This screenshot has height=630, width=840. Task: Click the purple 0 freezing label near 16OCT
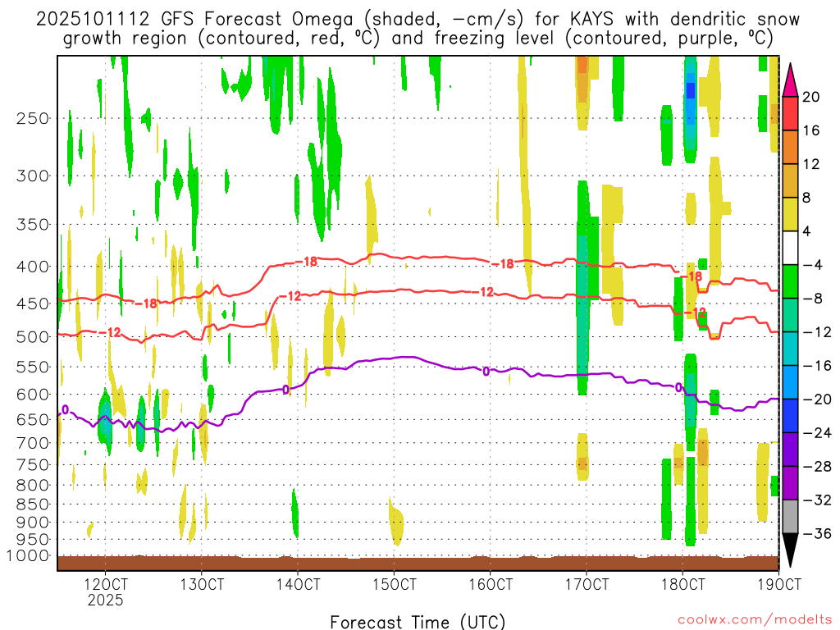(486, 372)
